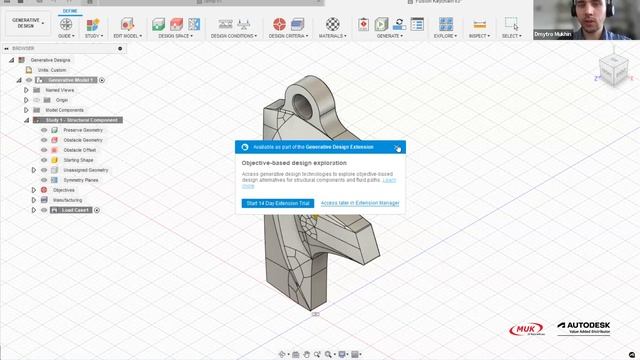Open the Materials menu label
The height and width of the screenshot is (360, 640).
coord(332,36)
